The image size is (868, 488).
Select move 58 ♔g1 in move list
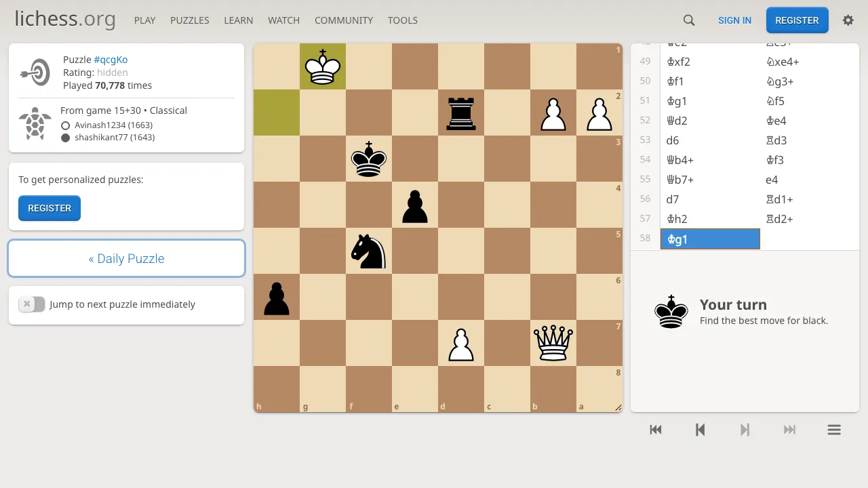[x=710, y=239]
